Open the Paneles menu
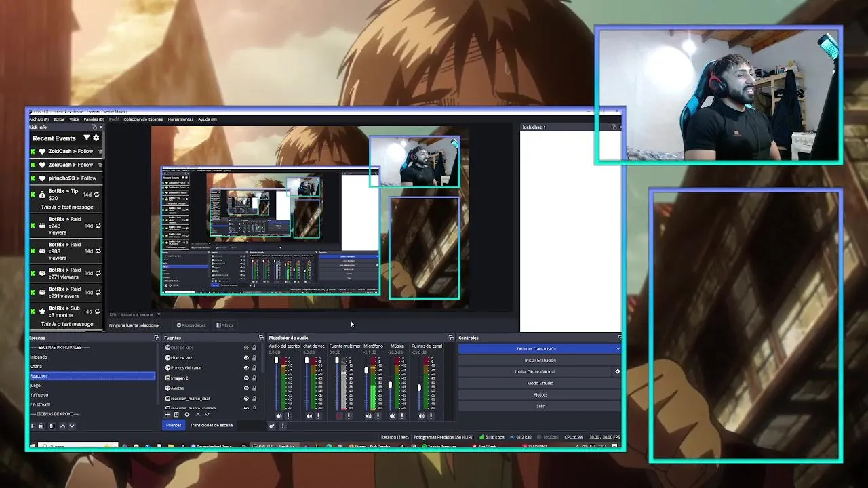The width and height of the screenshot is (868, 488). [x=94, y=119]
